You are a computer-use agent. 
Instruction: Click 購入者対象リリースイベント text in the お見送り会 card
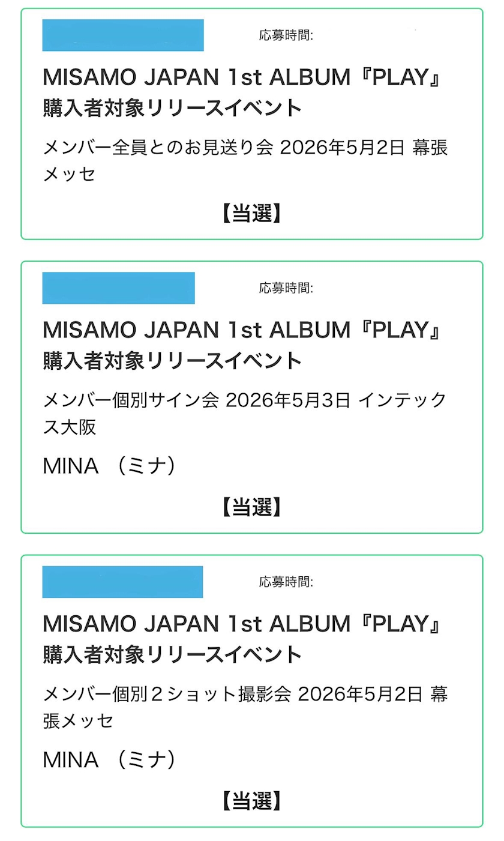click(172, 108)
